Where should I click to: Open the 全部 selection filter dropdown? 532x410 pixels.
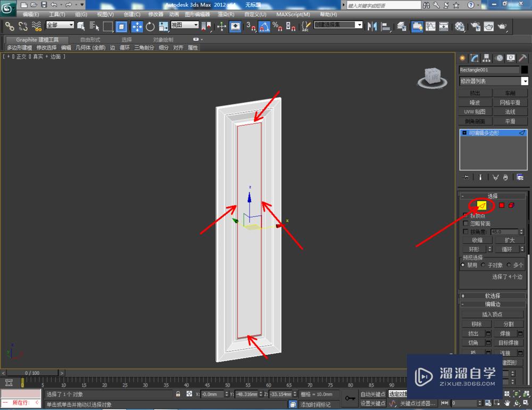(x=60, y=25)
